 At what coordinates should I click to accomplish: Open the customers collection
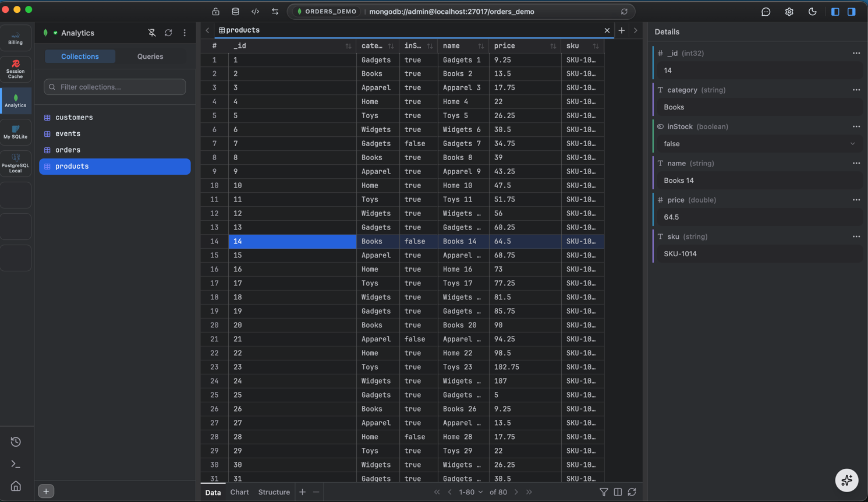click(x=115, y=118)
